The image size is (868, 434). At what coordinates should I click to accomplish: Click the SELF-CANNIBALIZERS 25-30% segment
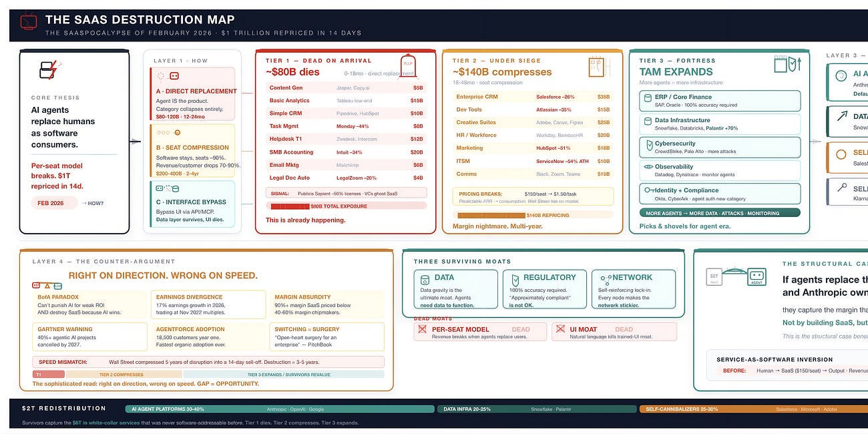753,409
